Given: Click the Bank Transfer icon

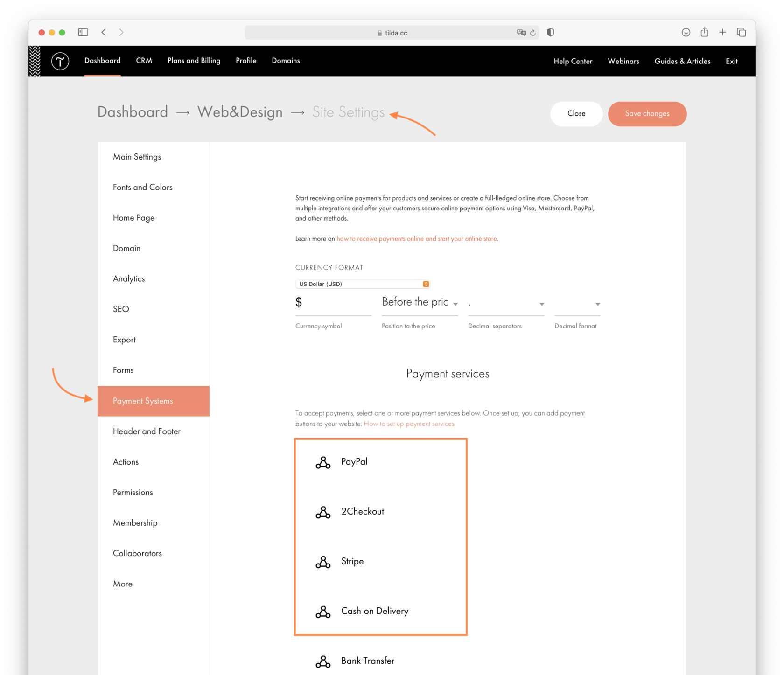Looking at the screenshot, I should coord(323,661).
